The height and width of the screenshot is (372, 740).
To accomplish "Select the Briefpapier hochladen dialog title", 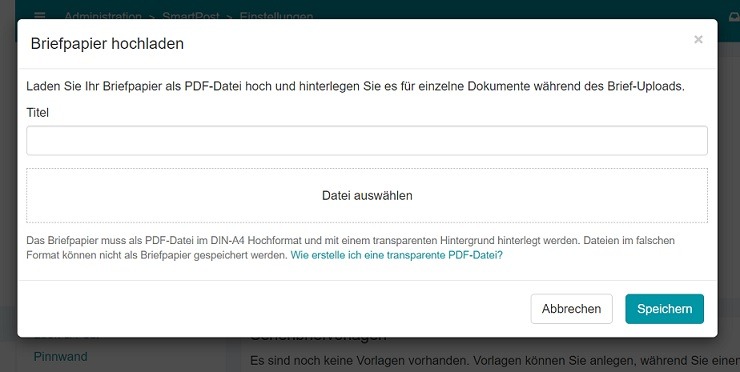I will [x=107, y=43].
